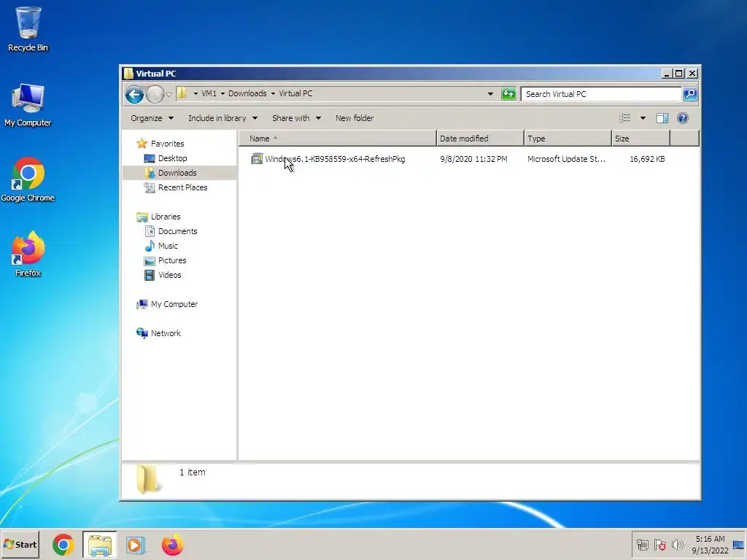This screenshot has height=560, width=747.
Task: Sort by Type column header
Action: (568, 139)
